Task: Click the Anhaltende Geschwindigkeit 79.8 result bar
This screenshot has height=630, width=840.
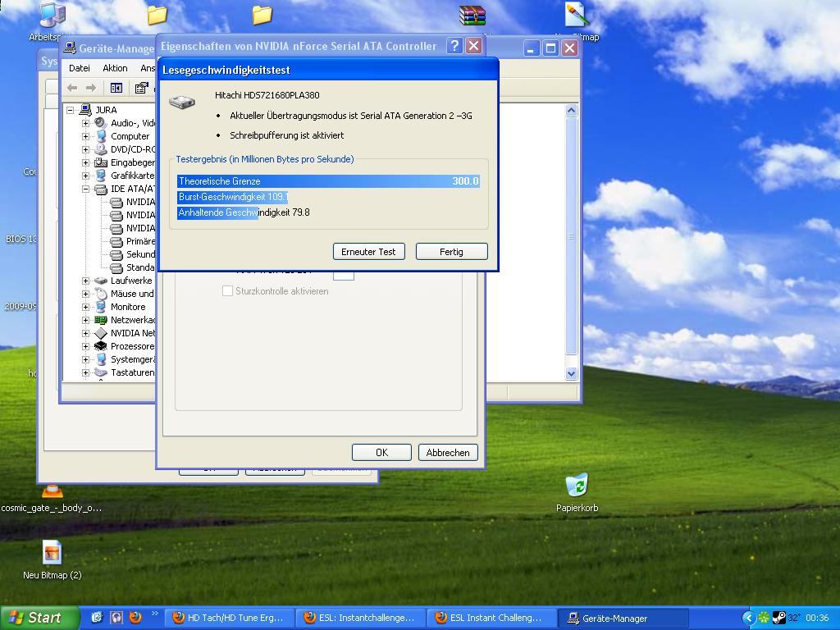Action: pos(244,212)
